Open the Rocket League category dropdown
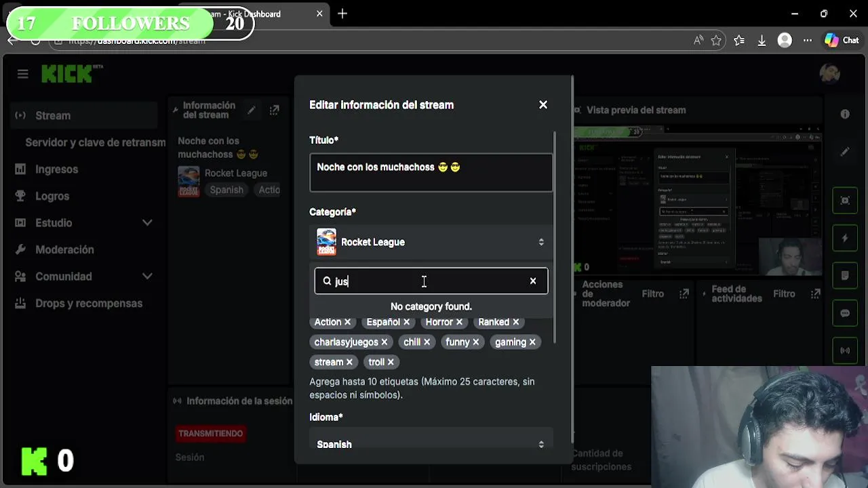 [x=431, y=242]
